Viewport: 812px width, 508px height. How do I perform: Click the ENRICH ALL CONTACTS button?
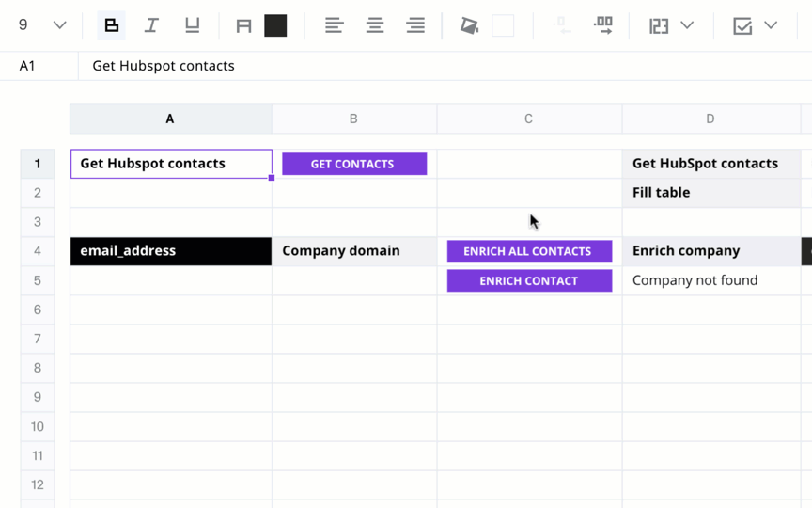tap(529, 251)
